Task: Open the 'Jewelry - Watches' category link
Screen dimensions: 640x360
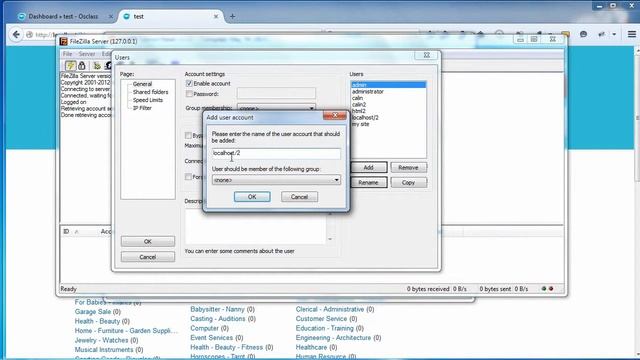Action: click(101, 340)
